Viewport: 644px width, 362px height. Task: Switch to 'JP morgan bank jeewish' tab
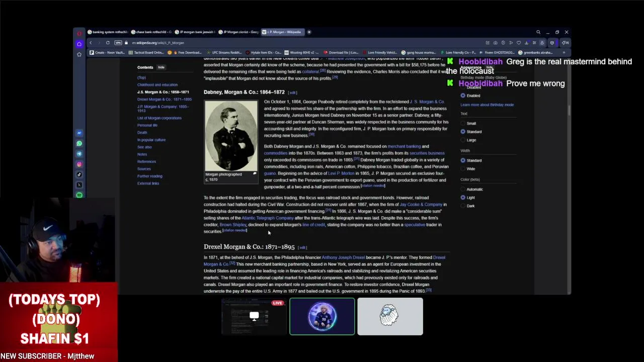tap(194, 32)
